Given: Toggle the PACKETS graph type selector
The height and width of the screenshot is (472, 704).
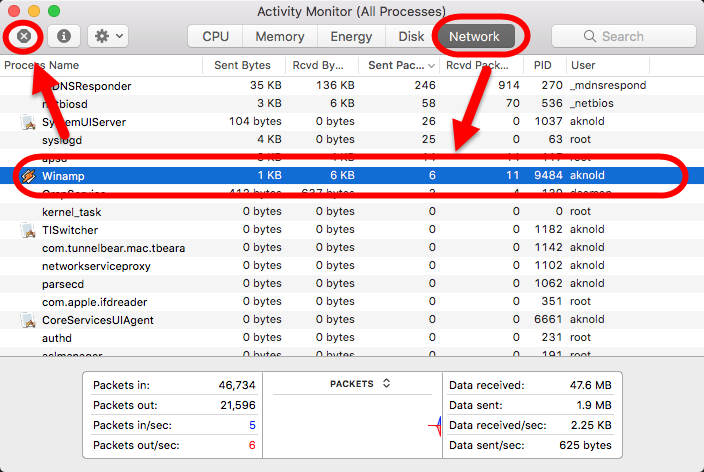Looking at the screenshot, I should click(x=359, y=383).
